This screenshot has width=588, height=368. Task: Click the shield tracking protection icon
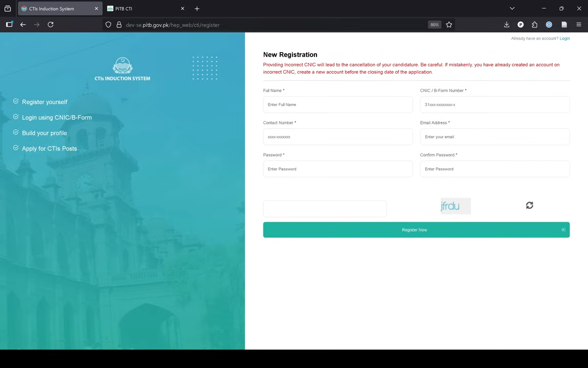[x=108, y=25]
